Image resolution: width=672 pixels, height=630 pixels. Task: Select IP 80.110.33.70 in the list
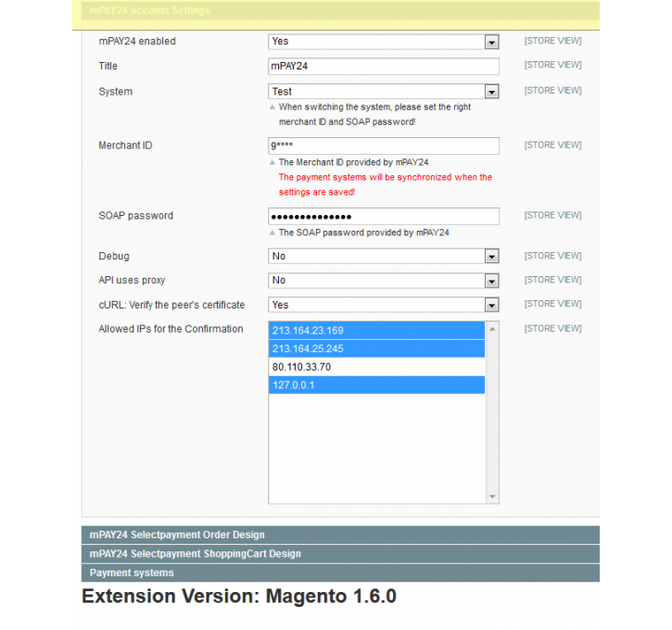pyautogui.click(x=376, y=367)
